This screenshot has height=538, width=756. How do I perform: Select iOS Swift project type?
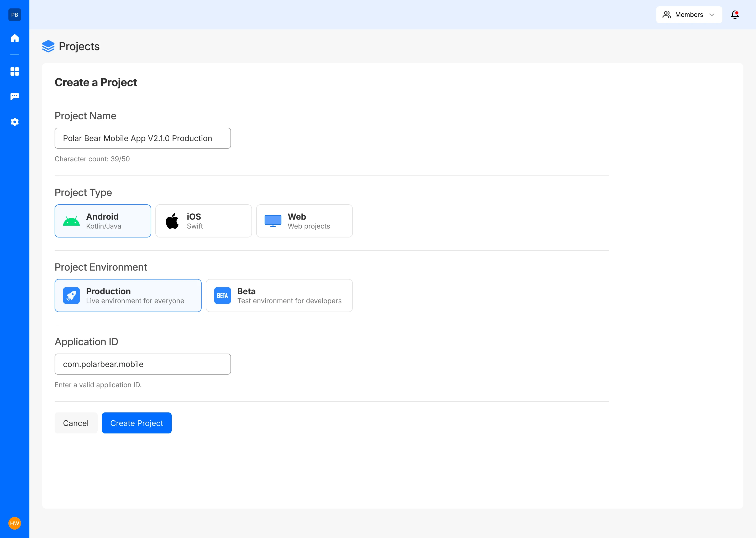(x=203, y=221)
